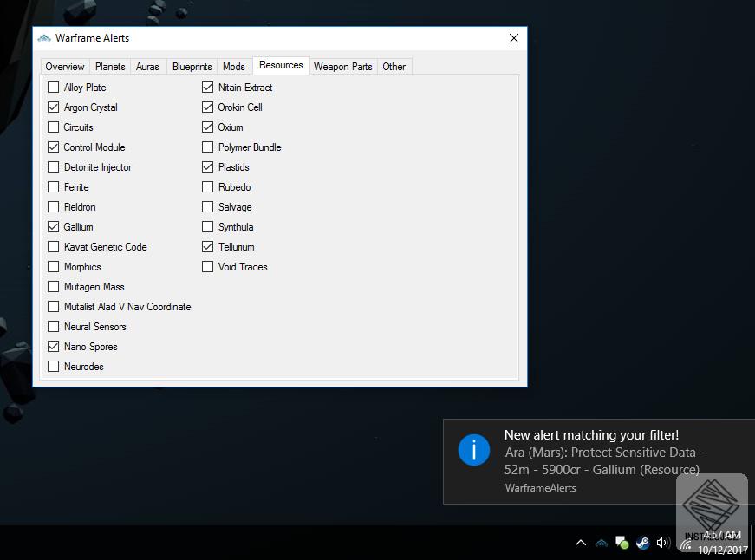Enable Mutalist Alad V Nav Coordinate
The height and width of the screenshot is (560, 755).
click(x=54, y=307)
